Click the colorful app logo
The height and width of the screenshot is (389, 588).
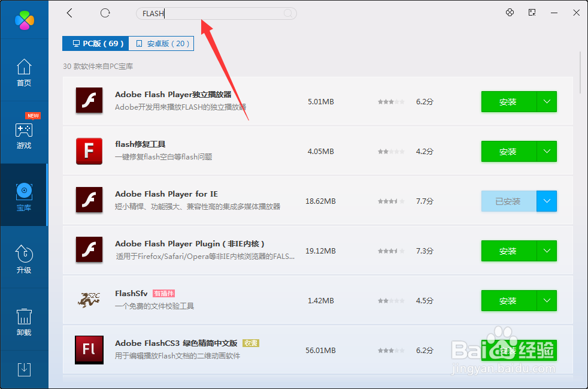[x=25, y=20]
